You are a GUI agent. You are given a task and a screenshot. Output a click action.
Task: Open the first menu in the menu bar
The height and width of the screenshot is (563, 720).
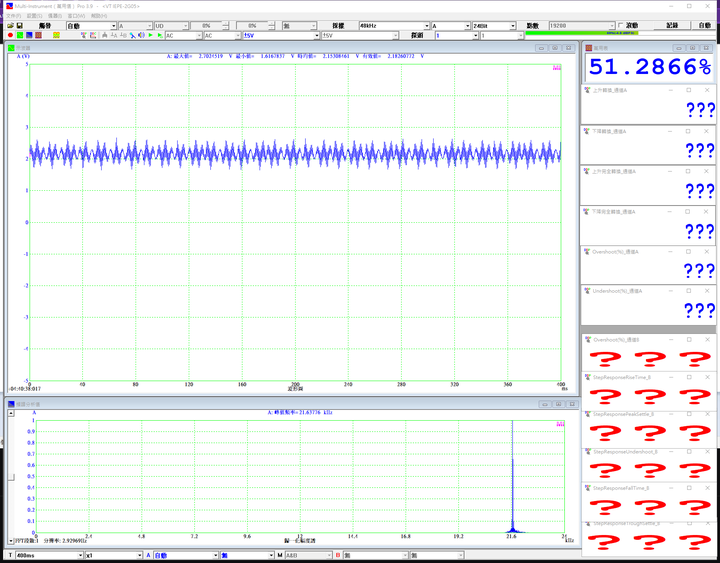click(12, 16)
